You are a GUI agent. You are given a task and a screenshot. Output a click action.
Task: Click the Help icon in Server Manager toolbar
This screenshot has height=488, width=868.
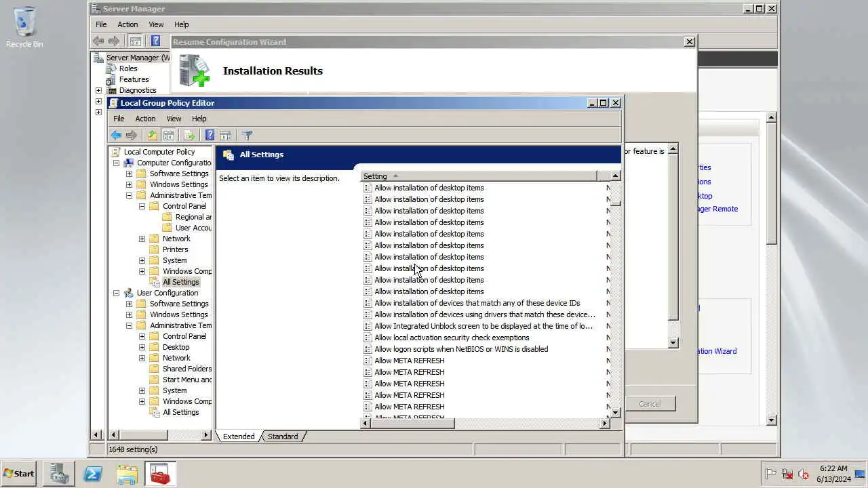point(156,41)
